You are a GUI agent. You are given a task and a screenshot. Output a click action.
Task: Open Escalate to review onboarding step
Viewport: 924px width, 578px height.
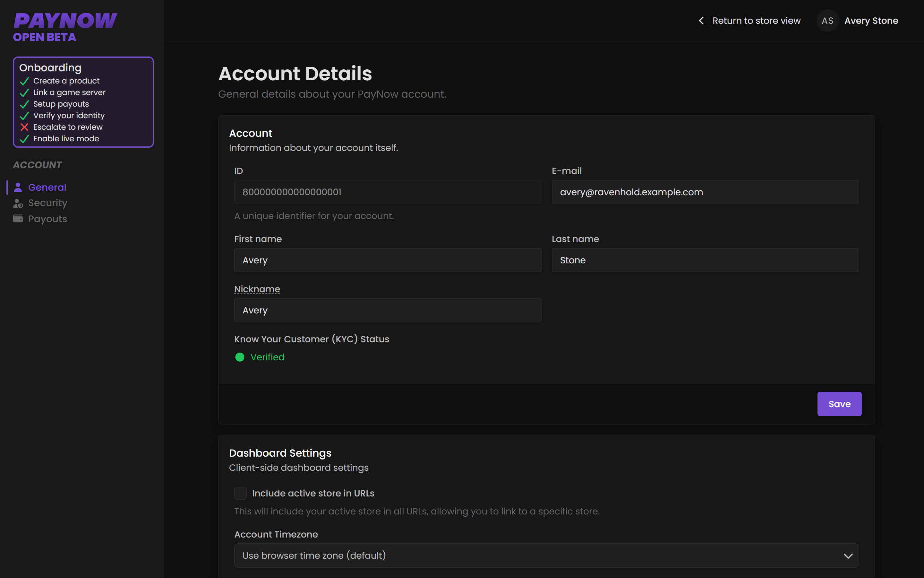68,127
